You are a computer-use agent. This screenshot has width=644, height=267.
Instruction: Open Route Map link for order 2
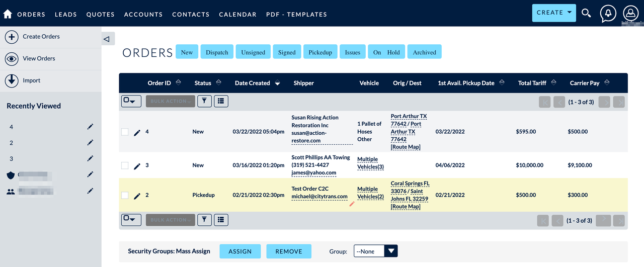click(x=406, y=207)
